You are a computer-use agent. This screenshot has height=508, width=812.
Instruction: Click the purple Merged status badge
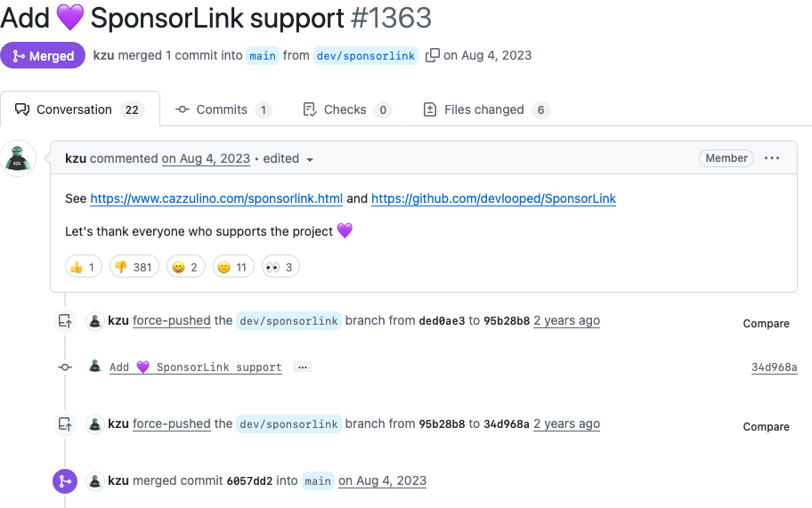click(43, 55)
